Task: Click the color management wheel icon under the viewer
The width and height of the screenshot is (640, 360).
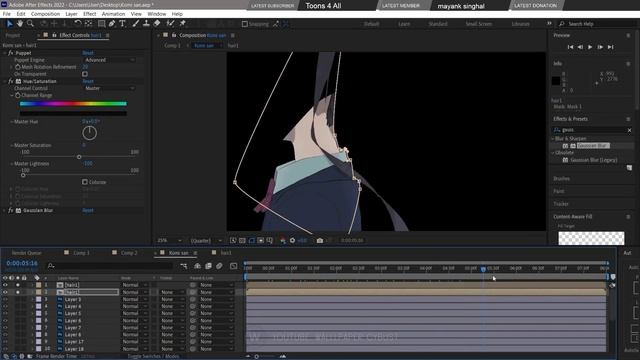Action: tap(283, 240)
